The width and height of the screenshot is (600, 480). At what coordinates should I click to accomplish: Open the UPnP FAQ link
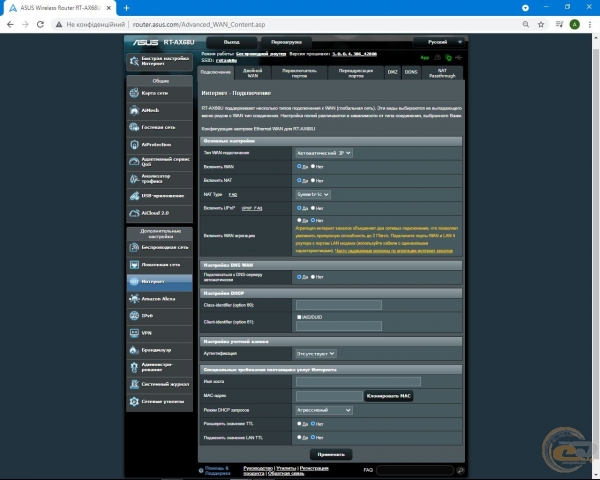[252, 209]
